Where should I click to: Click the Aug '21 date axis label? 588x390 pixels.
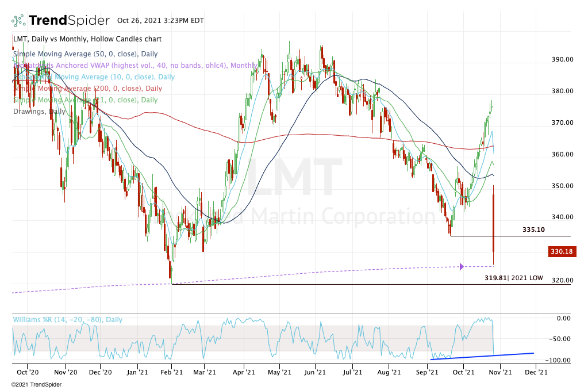tap(389, 372)
